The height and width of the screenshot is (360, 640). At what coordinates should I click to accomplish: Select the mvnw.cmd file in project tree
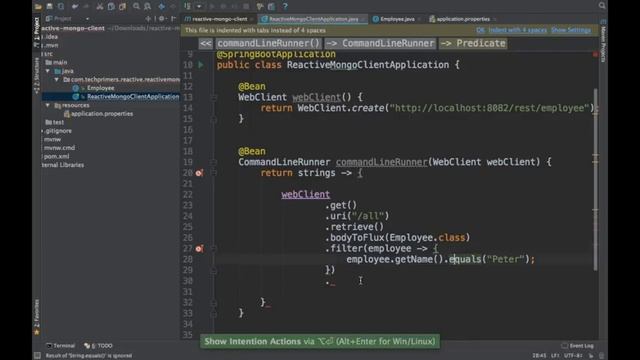(x=59, y=148)
